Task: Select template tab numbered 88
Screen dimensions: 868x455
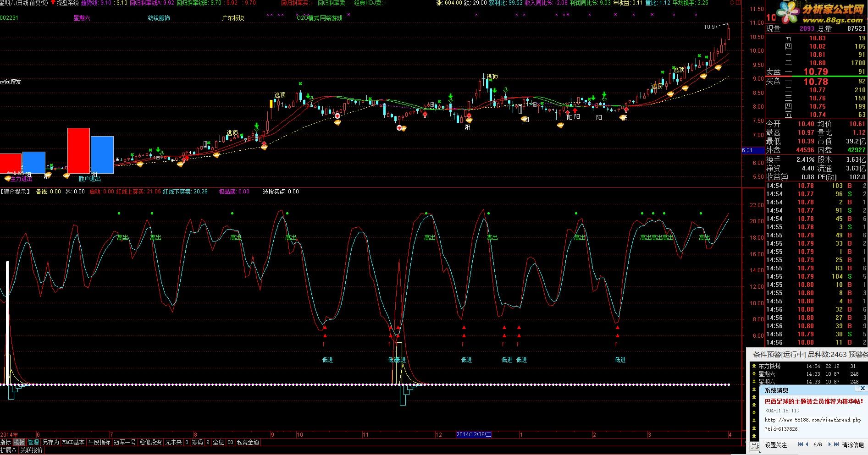Action: pyautogui.click(x=230, y=443)
